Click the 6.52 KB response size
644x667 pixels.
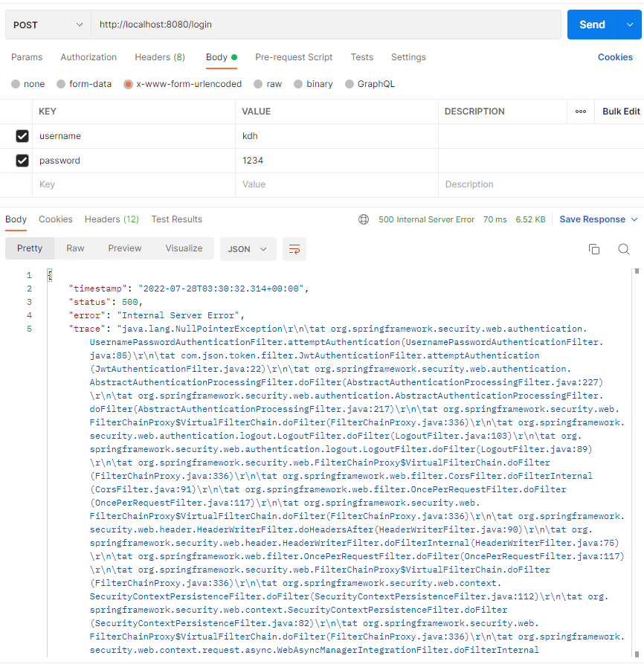530,219
